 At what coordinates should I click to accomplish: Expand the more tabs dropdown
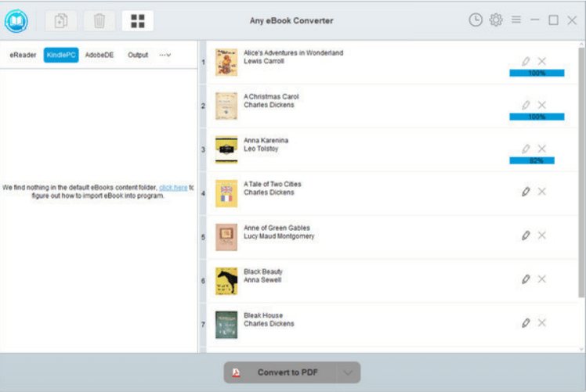coord(165,56)
